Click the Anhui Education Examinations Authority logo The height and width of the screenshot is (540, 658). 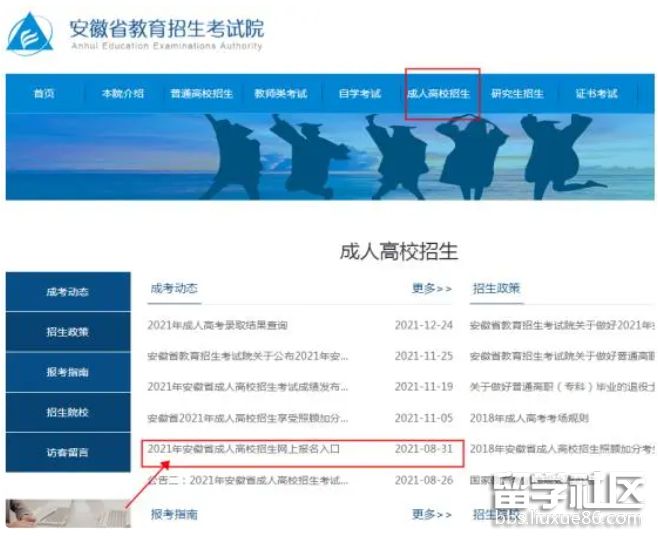click(x=30, y=33)
